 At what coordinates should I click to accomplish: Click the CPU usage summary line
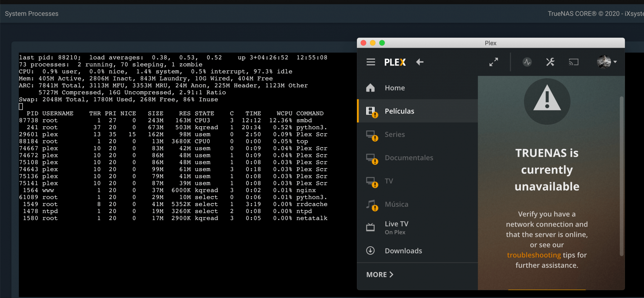pyautogui.click(x=156, y=71)
